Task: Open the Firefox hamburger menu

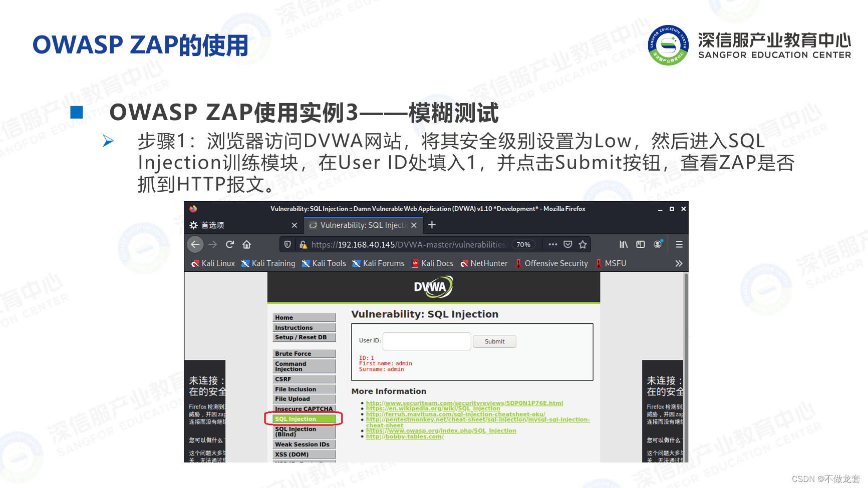Action: [679, 244]
